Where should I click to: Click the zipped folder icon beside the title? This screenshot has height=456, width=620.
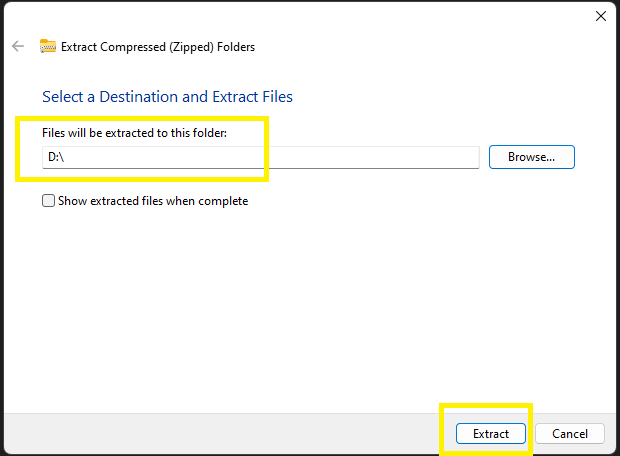point(48,46)
